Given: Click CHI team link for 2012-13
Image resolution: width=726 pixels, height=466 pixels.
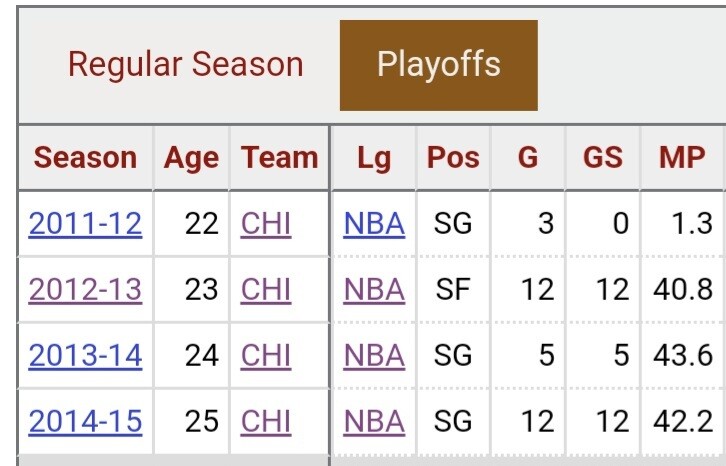Looking at the screenshot, I should point(266,289).
